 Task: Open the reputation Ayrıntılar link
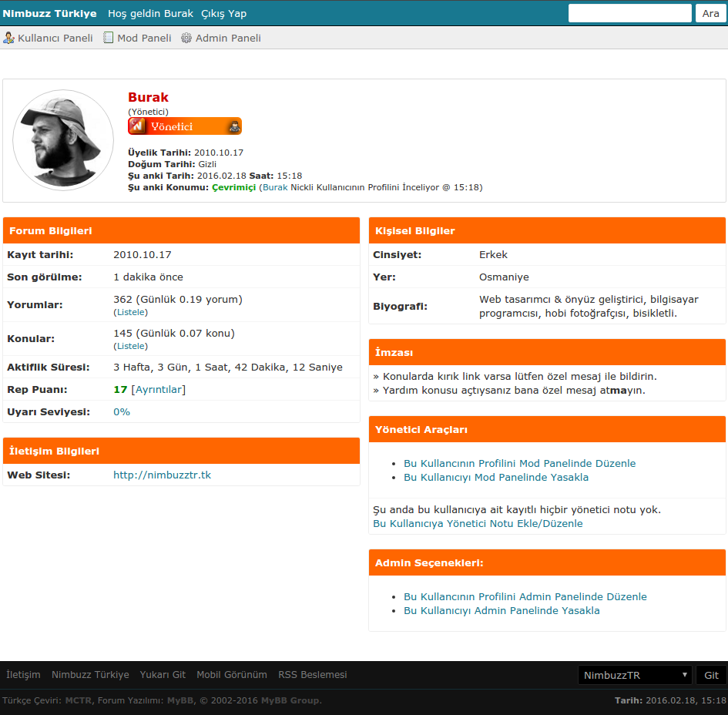(159, 390)
